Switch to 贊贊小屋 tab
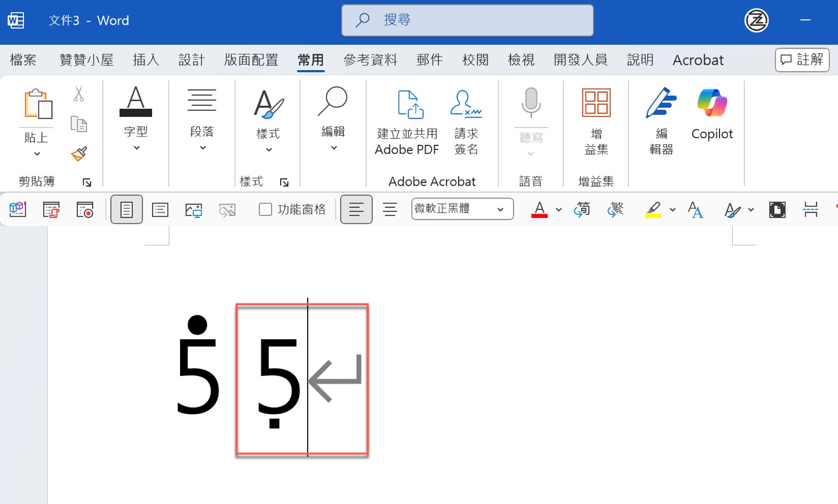The height and width of the screenshot is (504, 838). click(87, 60)
